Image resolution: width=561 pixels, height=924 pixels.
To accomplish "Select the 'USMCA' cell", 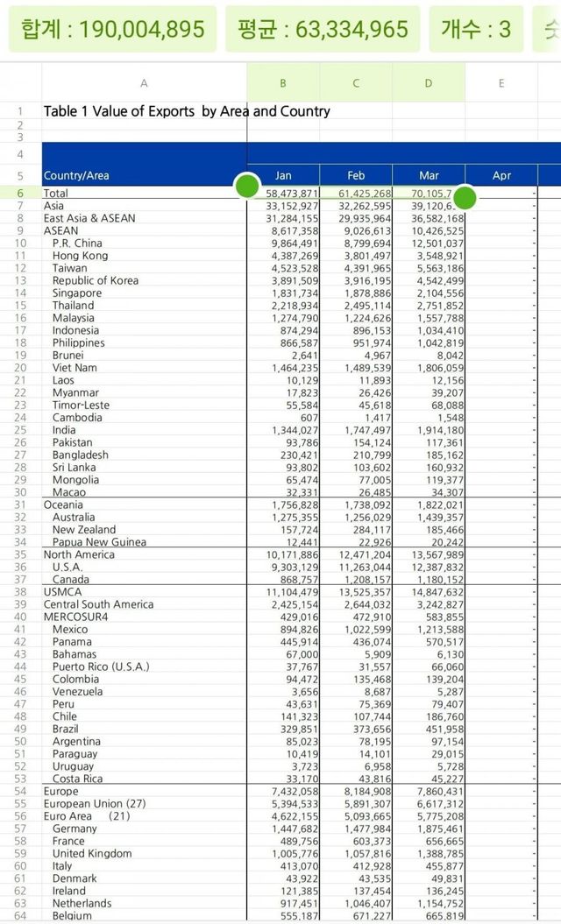I will click(x=145, y=592).
